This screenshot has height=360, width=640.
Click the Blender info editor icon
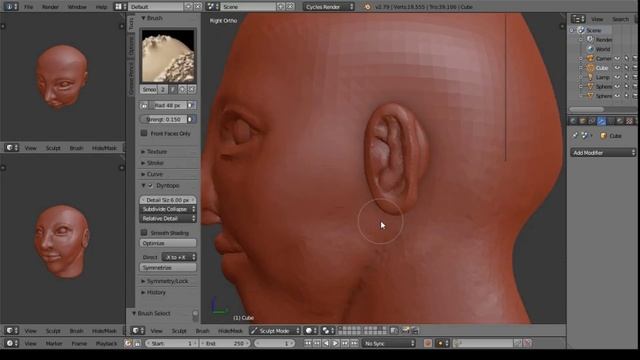click(x=10, y=7)
